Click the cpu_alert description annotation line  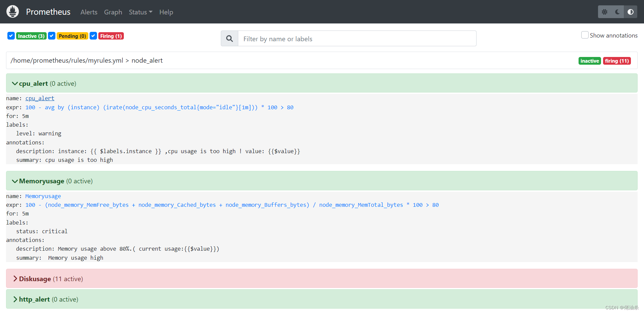pos(158,151)
